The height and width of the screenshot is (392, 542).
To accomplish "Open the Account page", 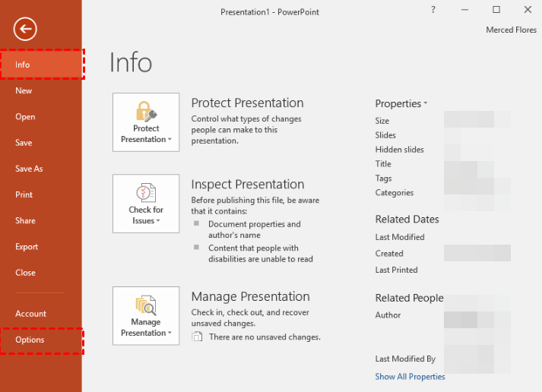I will [30, 314].
